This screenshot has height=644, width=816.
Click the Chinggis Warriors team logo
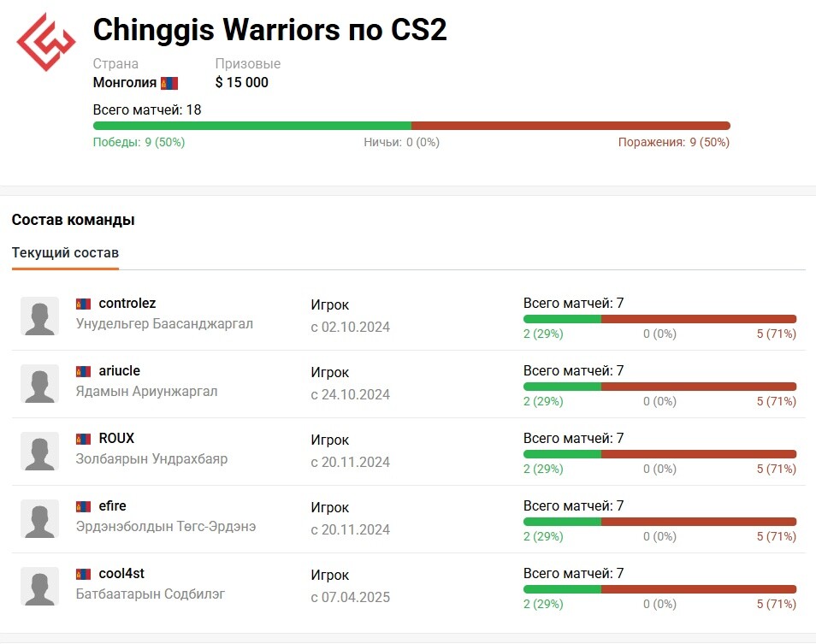[47, 43]
